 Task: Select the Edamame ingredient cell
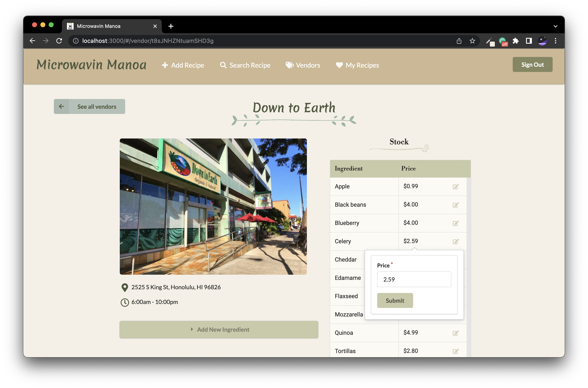tap(348, 278)
